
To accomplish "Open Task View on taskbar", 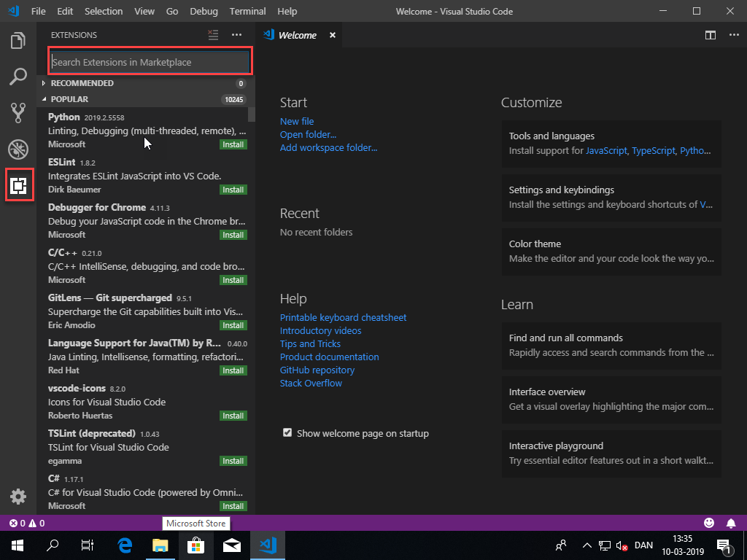I will point(88,545).
